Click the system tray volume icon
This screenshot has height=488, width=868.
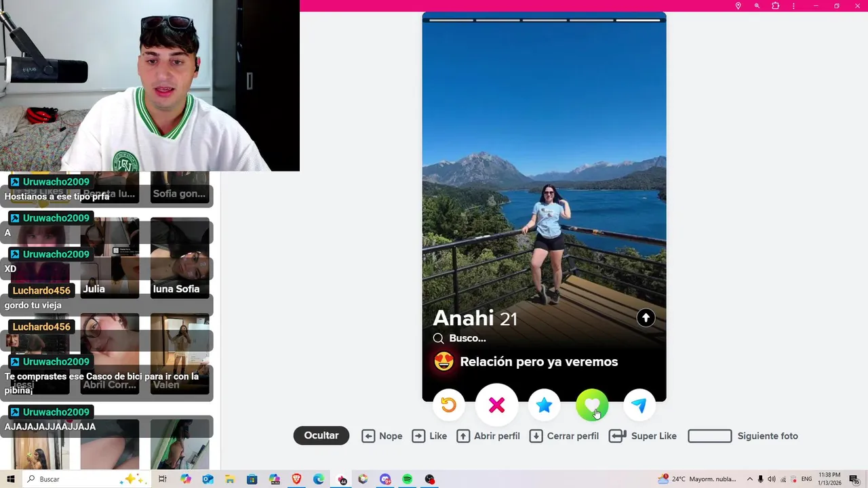772,479
